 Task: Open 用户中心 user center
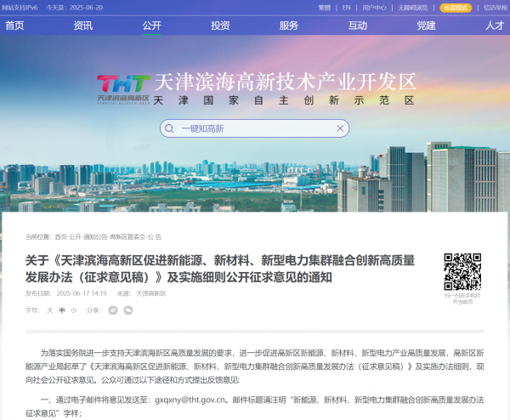[x=374, y=8]
